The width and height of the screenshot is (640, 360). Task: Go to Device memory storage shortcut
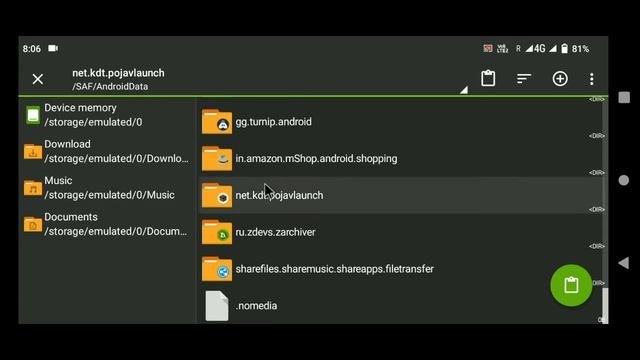(x=107, y=115)
